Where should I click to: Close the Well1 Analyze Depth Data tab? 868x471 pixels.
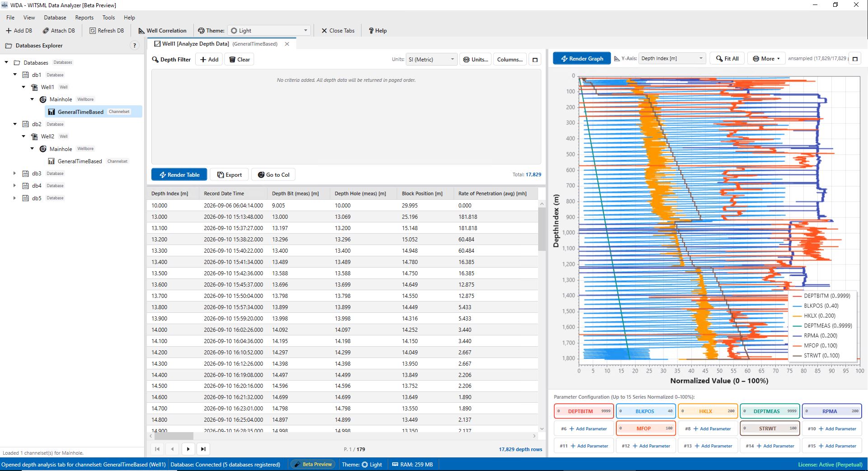pyautogui.click(x=287, y=44)
